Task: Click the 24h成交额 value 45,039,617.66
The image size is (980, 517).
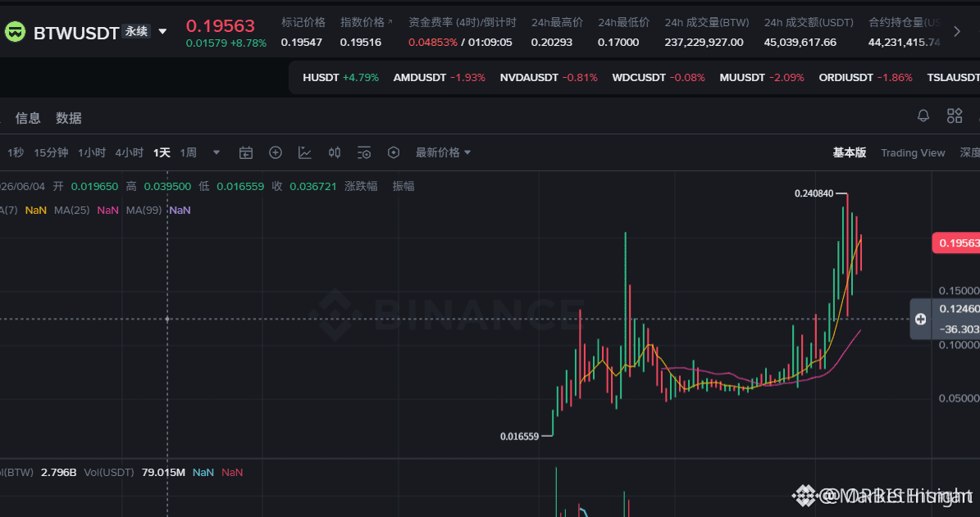Action: point(800,43)
